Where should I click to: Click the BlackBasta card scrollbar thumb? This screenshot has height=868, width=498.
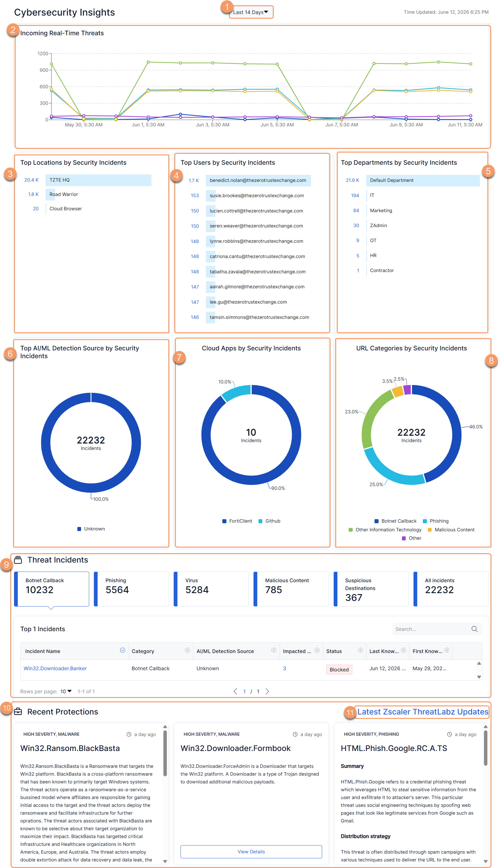165,753
